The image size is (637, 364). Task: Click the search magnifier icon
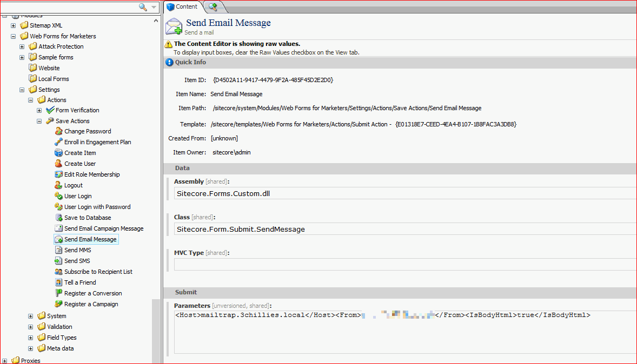[x=143, y=7]
